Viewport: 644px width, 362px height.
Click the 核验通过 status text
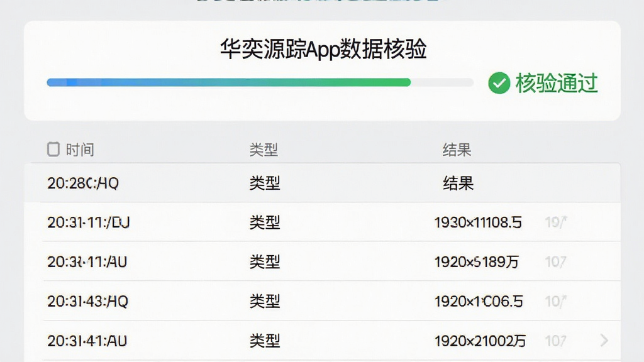(x=557, y=84)
